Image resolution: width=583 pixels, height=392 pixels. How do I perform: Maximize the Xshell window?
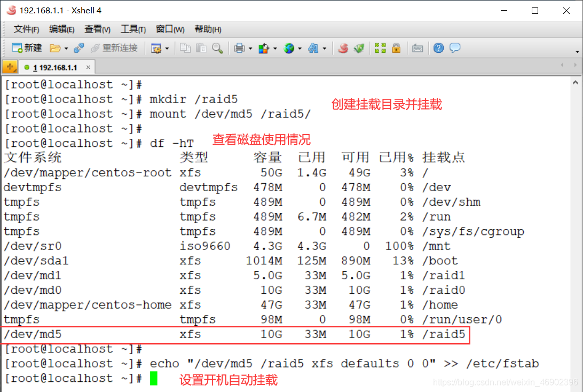point(534,10)
